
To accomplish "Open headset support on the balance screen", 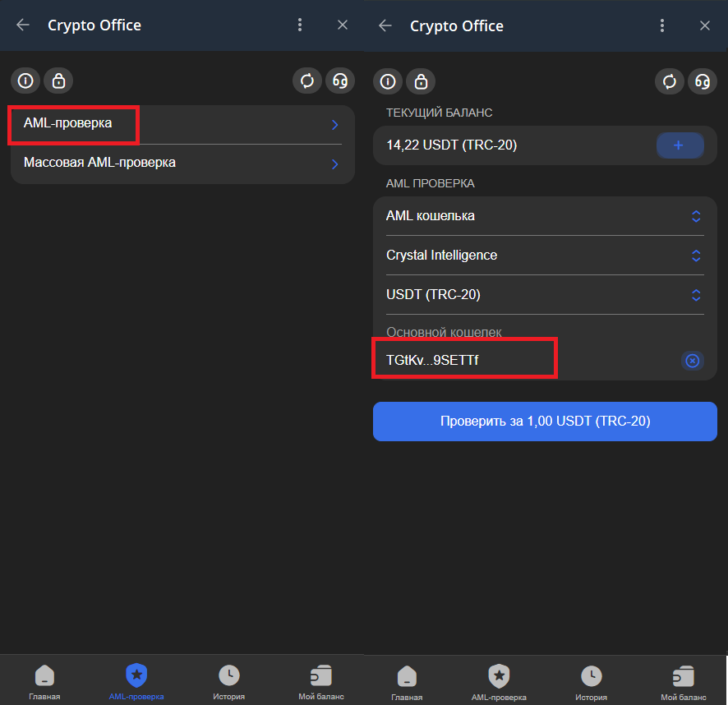I will pos(702,81).
